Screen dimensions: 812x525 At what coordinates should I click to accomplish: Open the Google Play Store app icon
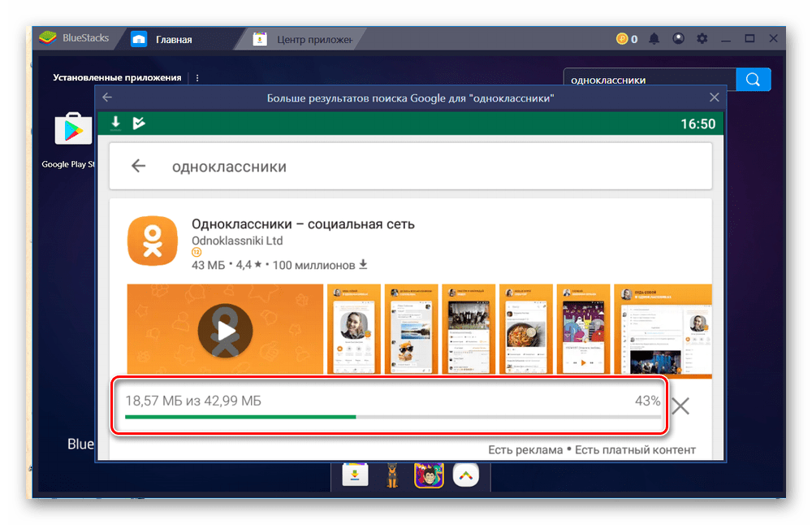pyautogui.click(x=73, y=130)
